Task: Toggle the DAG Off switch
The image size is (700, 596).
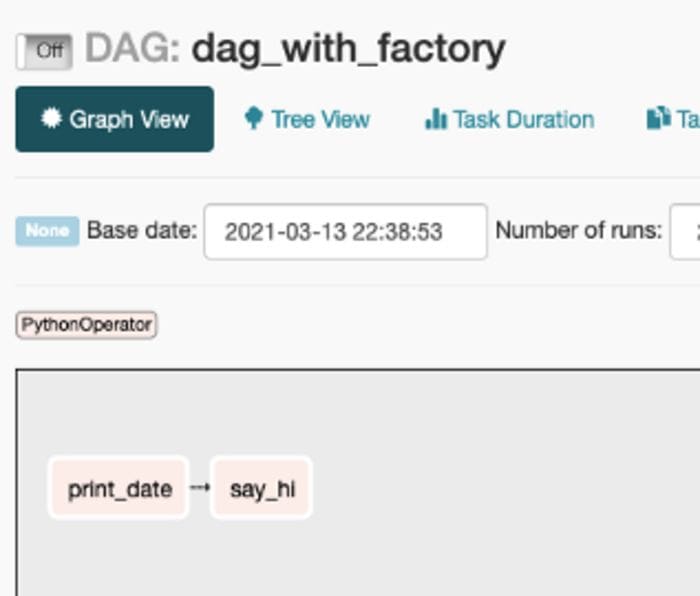Action: coord(44,51)
